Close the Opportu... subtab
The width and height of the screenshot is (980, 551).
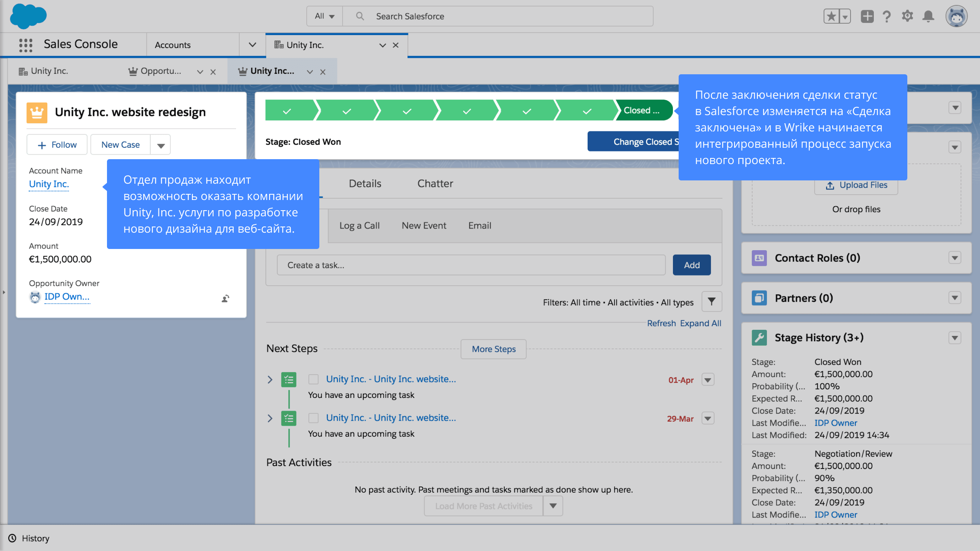coord(213,72)
